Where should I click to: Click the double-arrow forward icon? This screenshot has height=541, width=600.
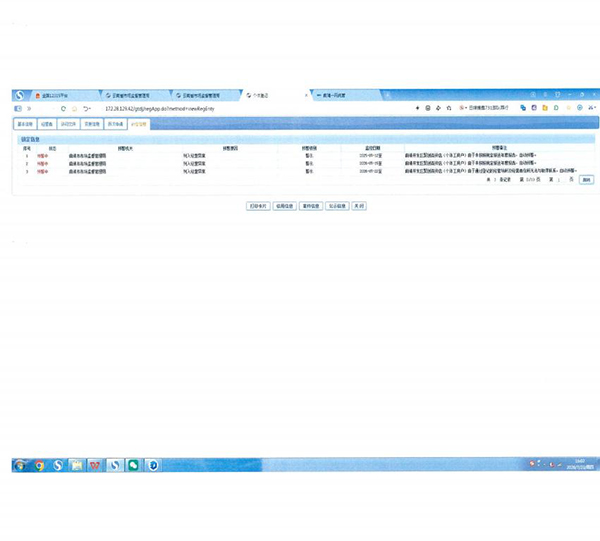pos(29,109)
